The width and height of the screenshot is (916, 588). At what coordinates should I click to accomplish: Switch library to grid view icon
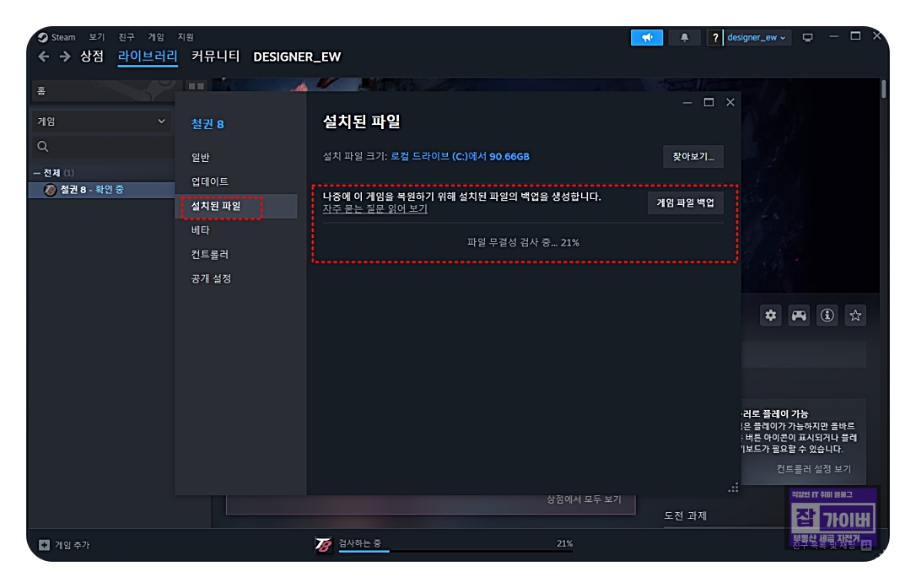click(x=197, y=86)
